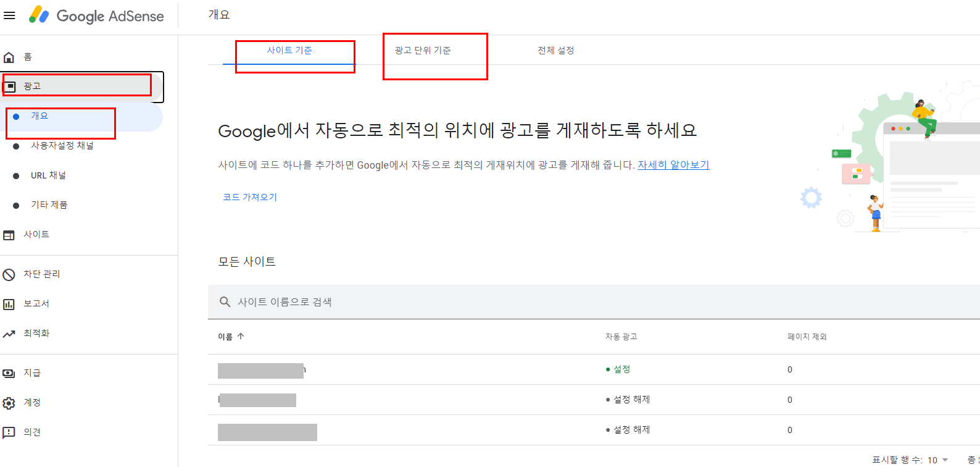980x467 pixels.
Task: Click 설정 해제 status in third row
Action: (628, 430)
